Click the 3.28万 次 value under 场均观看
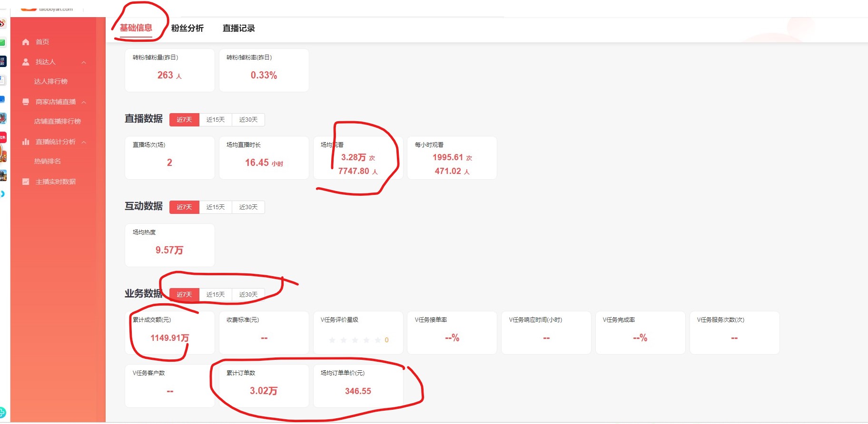Viewport: 868px width, 424px height. coord(358,157)
